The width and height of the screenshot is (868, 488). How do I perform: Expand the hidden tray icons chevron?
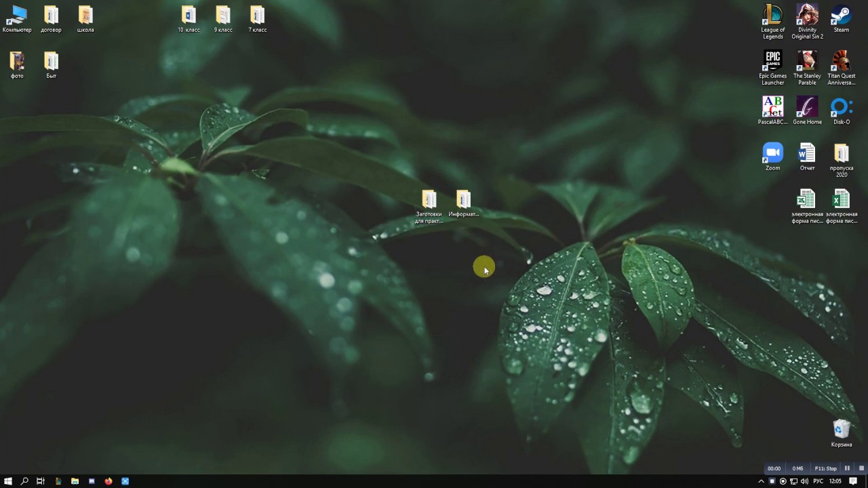tap(761, 481)
